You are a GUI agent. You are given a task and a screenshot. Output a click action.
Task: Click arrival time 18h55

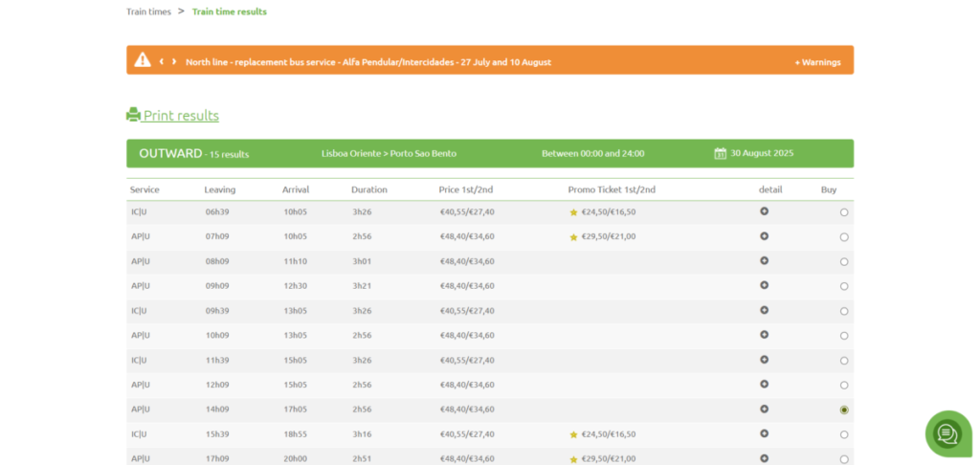click(x=295, y=433)
